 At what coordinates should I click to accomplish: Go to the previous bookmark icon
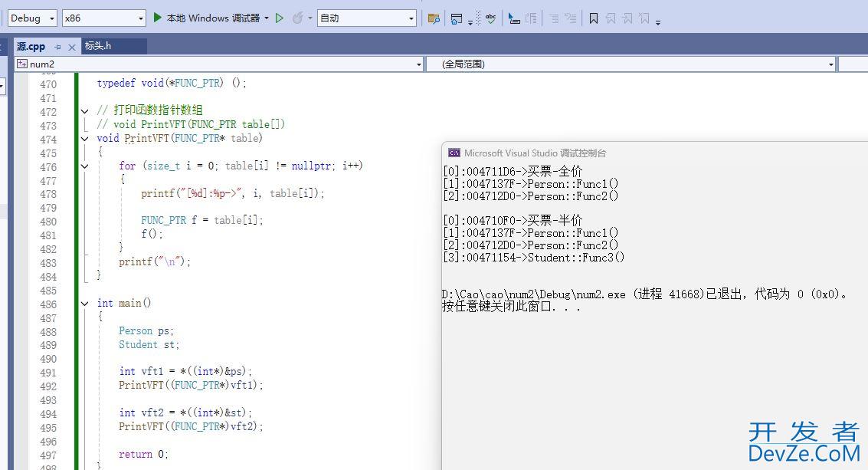(610, 19)
